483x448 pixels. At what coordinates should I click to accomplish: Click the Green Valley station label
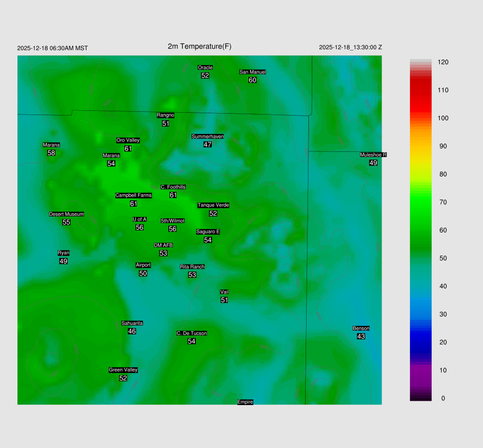pyautogui.click(x=123, y=370)
